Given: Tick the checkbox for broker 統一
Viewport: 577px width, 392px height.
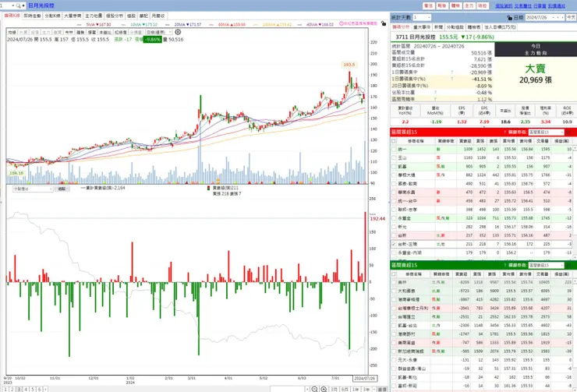Looking at the screenshot, I should pos(394,150).
